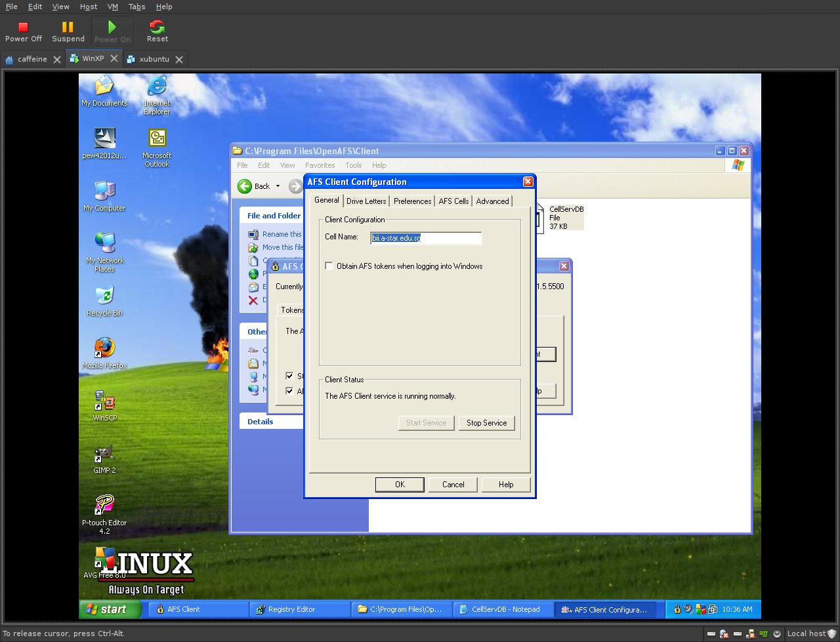Click the AFS padlock icon in system tray
This screenshot has width=840, height=642.
click(x=677, y=609)
